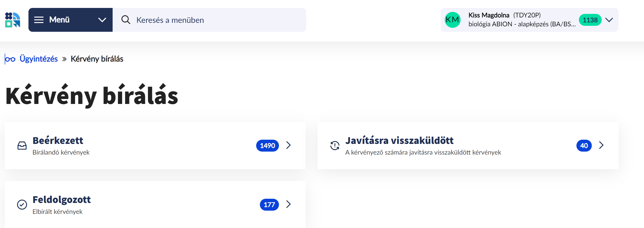The image size is (644, 228).
Task: Select Kérvény bírálás in the breadcrumb
Action: (x=97, y=59)
